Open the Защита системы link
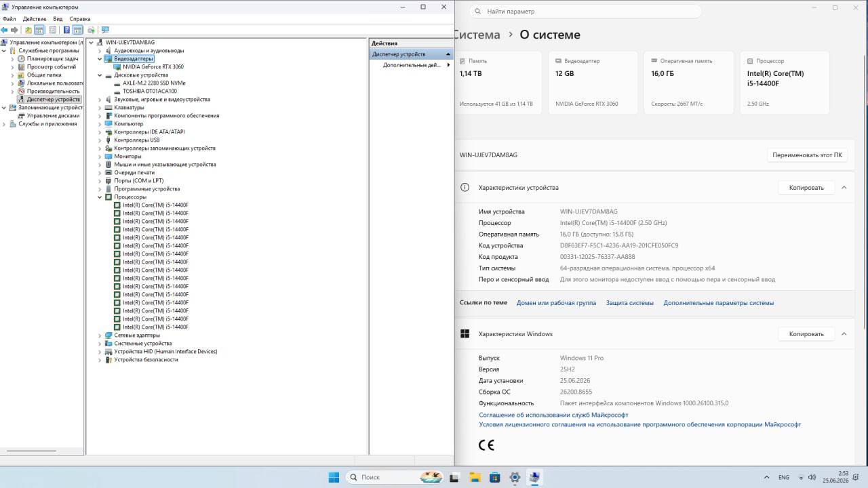The width and height of the screenshot is (868, 488). click(630, 303)
